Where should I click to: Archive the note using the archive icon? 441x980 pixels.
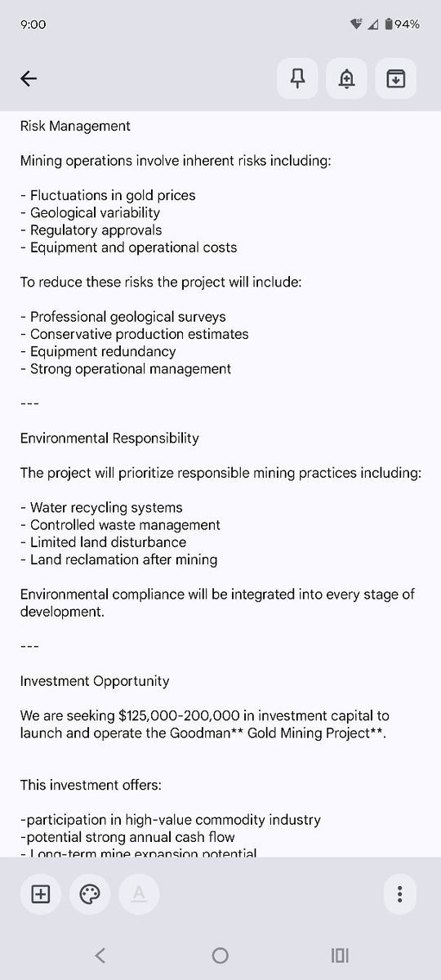[396, 78]
